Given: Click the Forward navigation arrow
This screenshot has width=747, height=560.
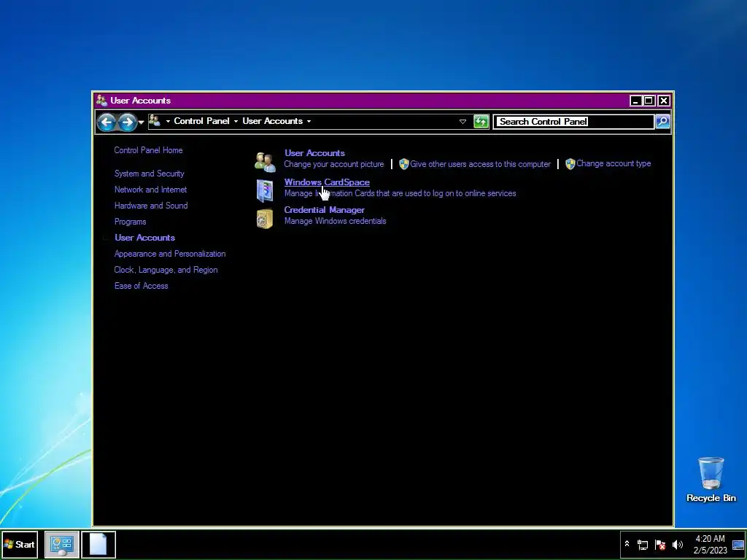Looking at the screenshot, I should point(127,122).
